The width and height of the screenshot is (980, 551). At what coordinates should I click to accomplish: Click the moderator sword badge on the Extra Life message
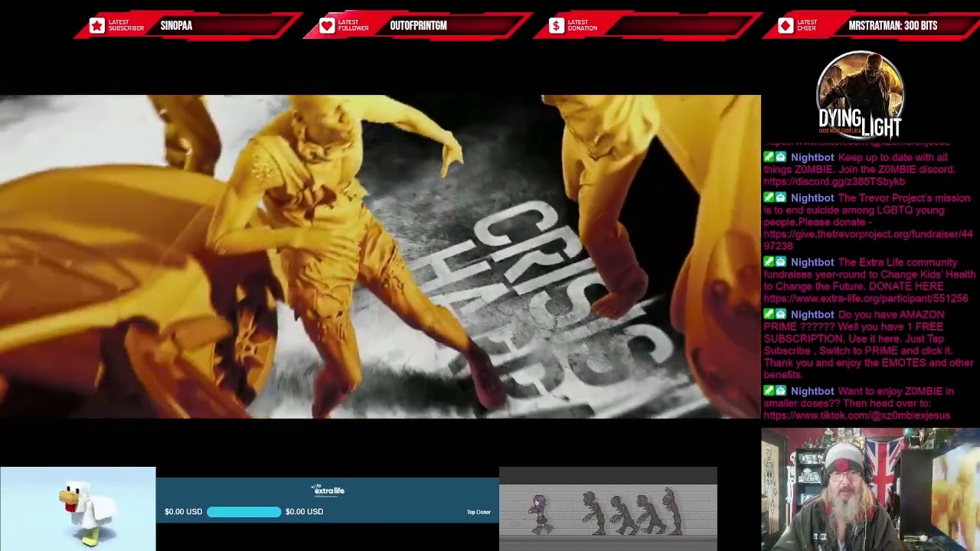[769, 262]
